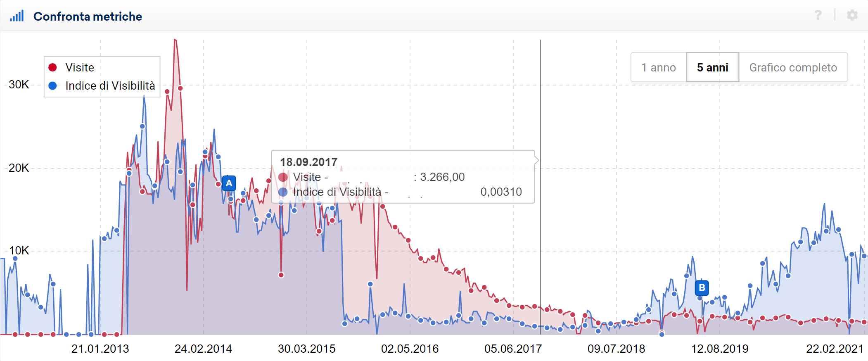Click the tooltip value 3.266,00
This screenshot has width=868, height=361.
click(x=442, y=177)
